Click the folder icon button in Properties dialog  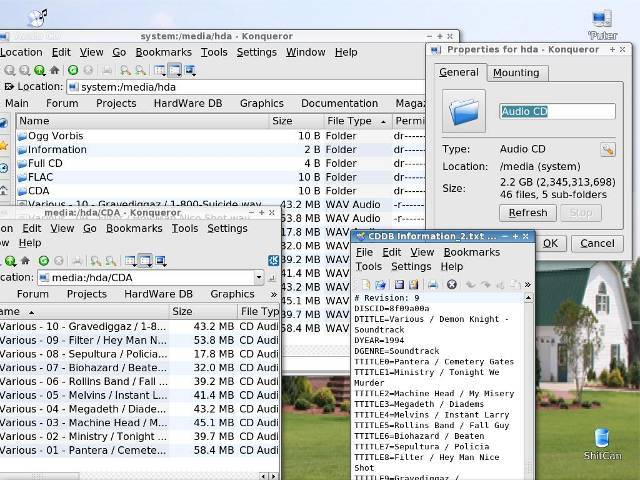(464, 111)
